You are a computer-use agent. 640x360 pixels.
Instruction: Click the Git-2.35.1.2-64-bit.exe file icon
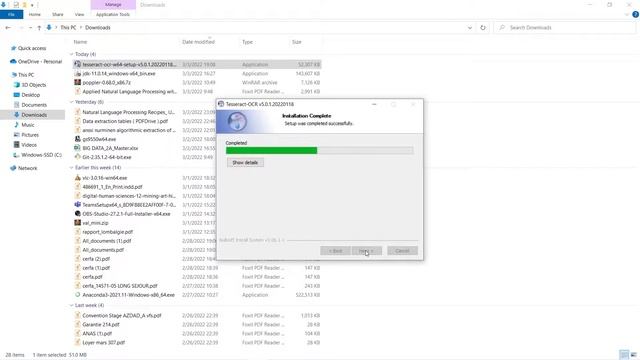tap(78, 157)
